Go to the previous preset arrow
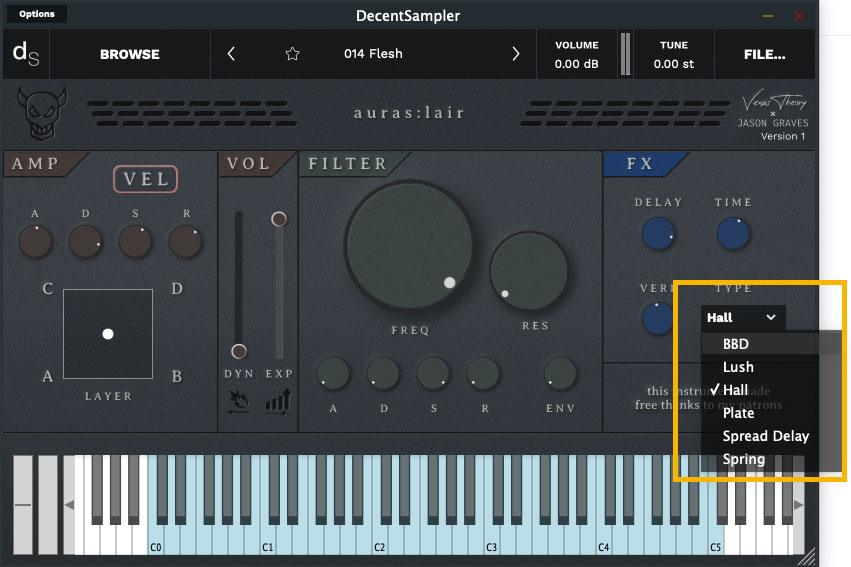Viewport: 851px width, 567px height. (231, 54)
